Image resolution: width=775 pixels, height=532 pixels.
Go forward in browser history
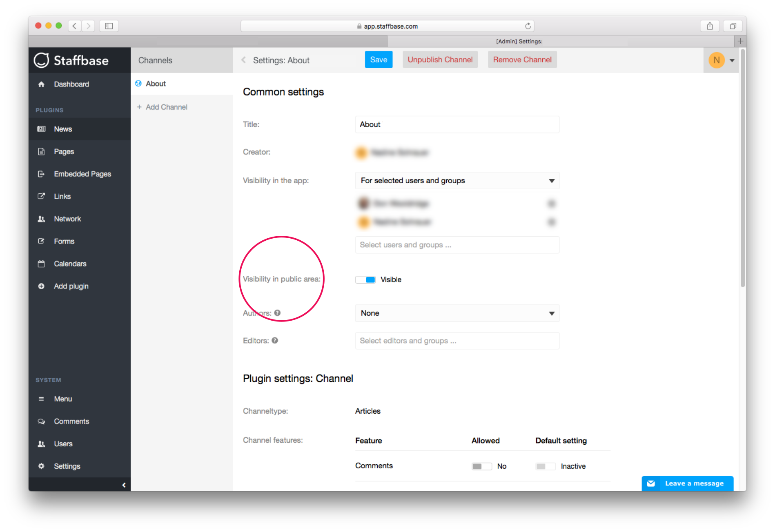[88, 26]
